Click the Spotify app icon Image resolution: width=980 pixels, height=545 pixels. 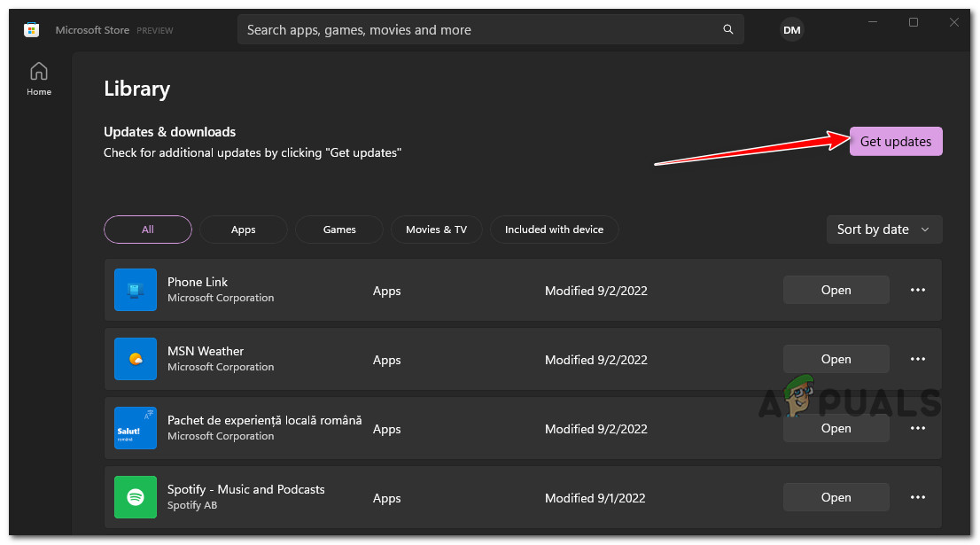(136, 497)
